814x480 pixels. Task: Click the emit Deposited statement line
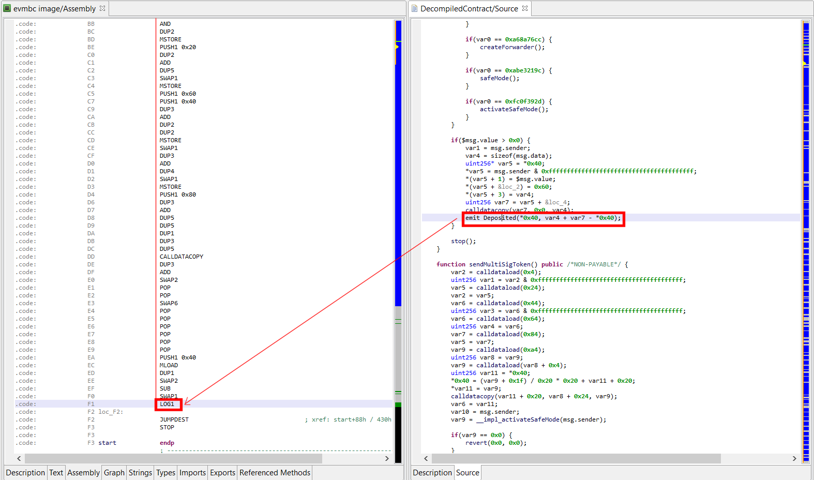click(x=543, y=218)
